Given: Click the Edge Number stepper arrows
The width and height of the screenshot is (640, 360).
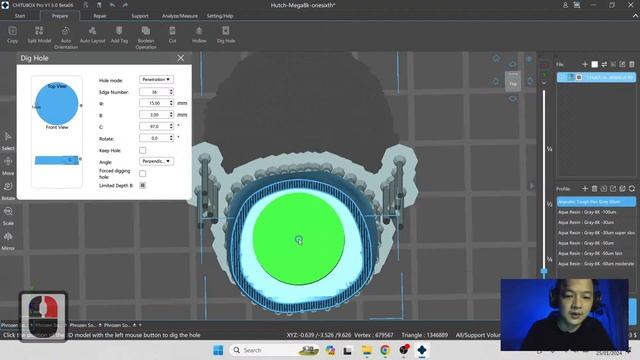Looking at the screenshot, I should point(171,92).
